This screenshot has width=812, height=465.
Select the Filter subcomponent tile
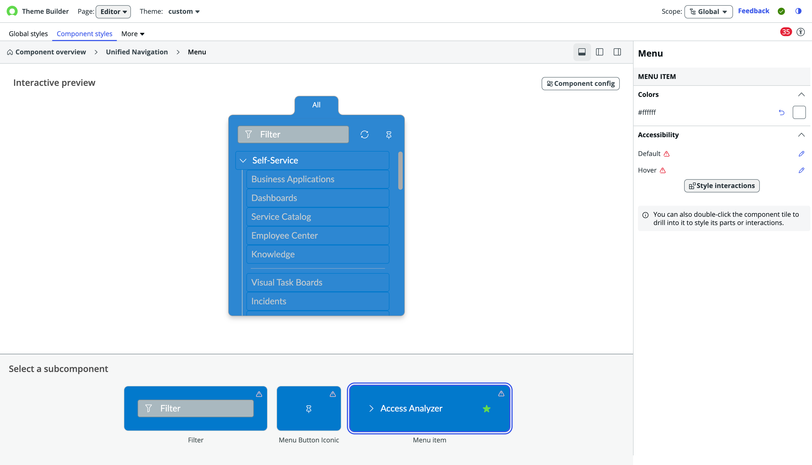195,408
